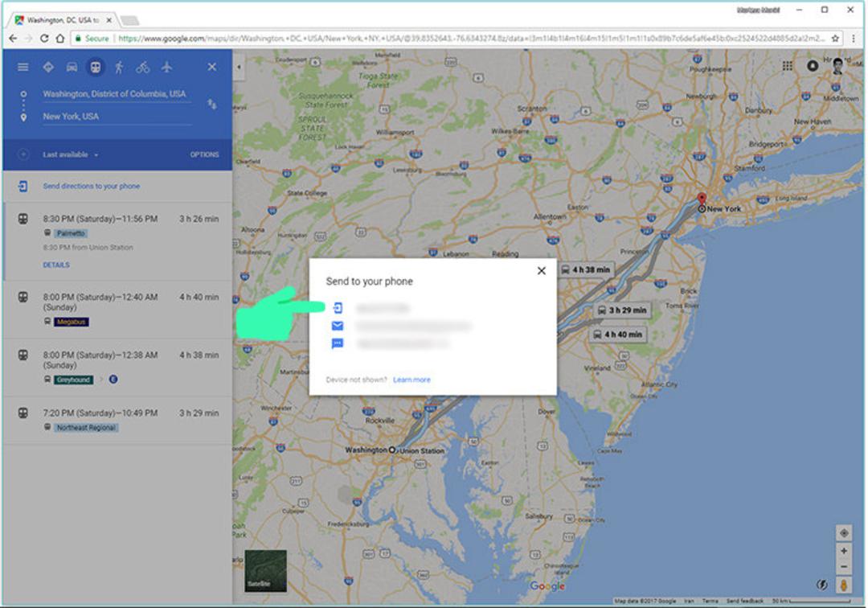This screenshot has width=868, height=608.
Task: Swap start and destination with reverse arrows
Action: [211, 104]
